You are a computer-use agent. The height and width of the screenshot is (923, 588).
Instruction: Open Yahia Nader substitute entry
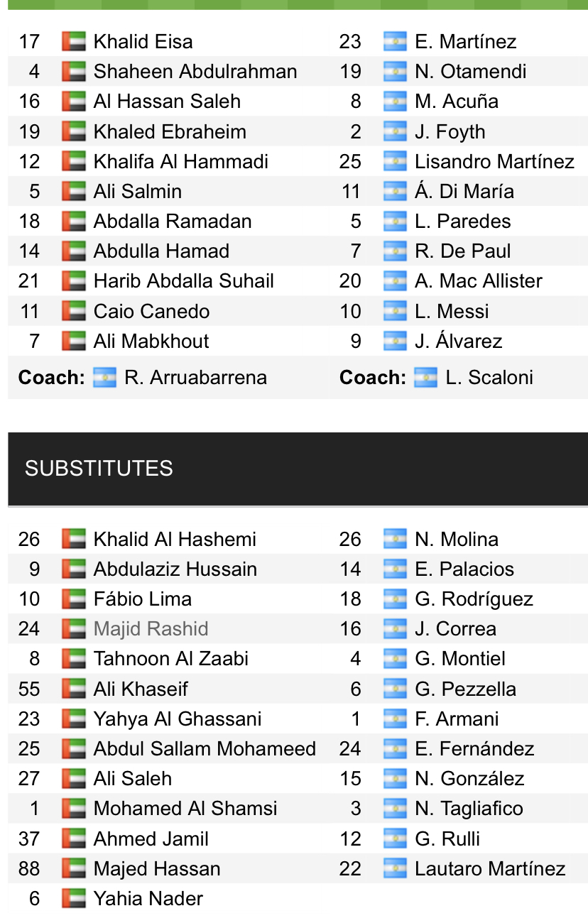coord(148,898)
